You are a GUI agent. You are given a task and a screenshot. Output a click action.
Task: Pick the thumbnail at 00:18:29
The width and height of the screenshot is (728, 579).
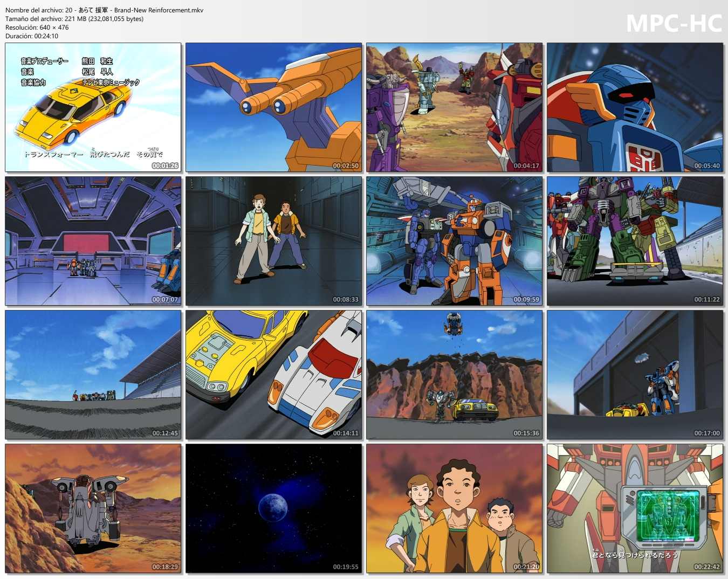tap(93, 508)
